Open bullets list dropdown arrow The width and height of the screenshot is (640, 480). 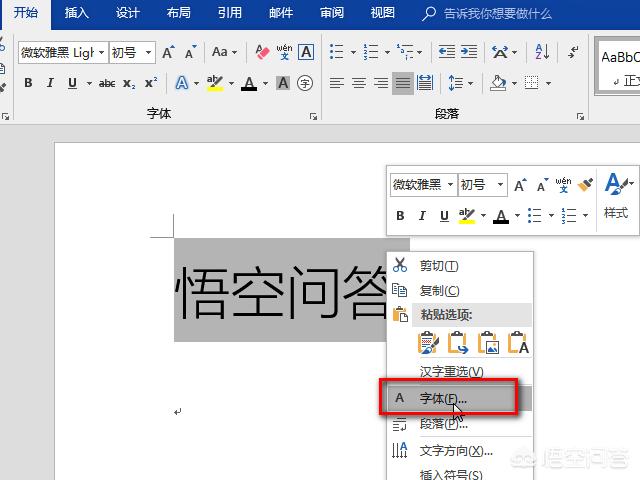[353, 52]
